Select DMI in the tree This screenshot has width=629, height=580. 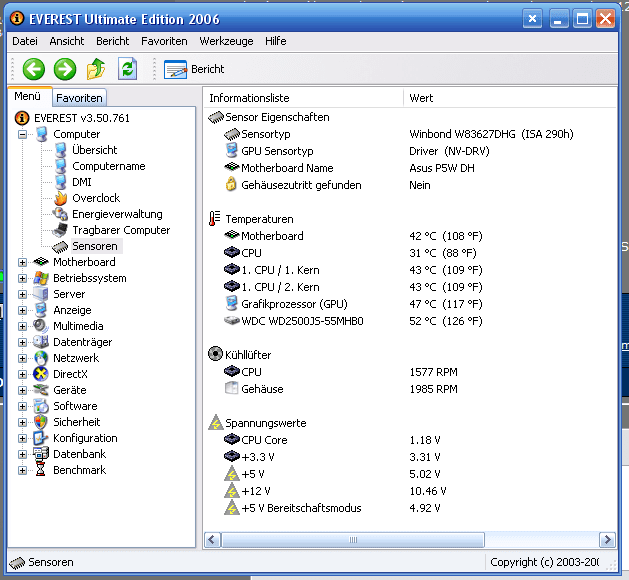[82, 182]
